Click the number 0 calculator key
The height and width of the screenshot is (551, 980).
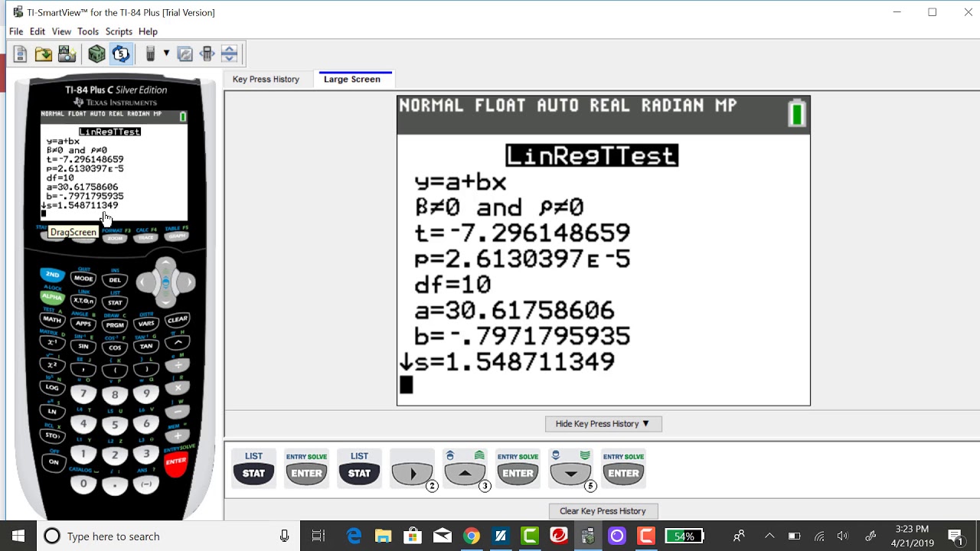pos(83,484)
